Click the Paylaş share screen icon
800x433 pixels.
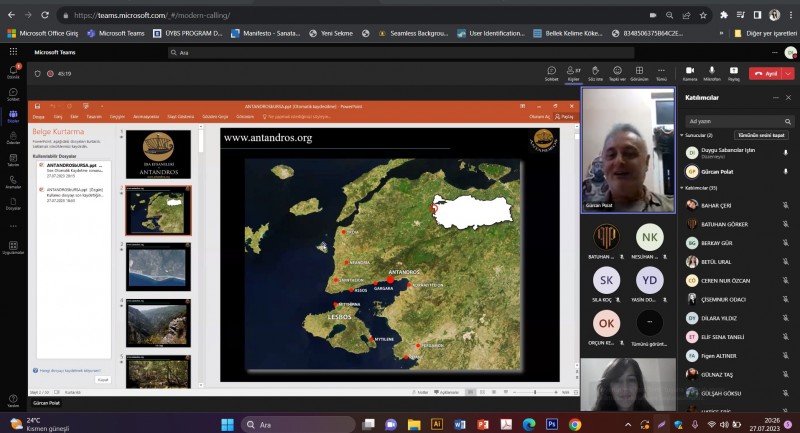pyautogui.click(x=734, y=72)
